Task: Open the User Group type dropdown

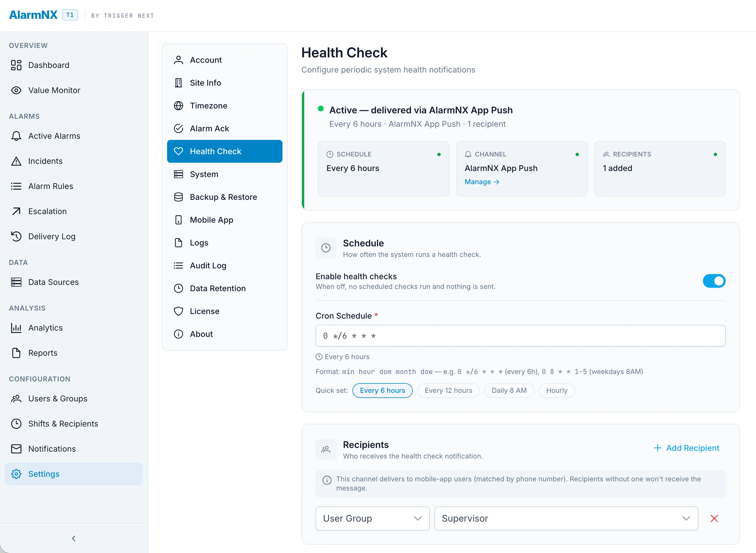Action: coord(372,518)
